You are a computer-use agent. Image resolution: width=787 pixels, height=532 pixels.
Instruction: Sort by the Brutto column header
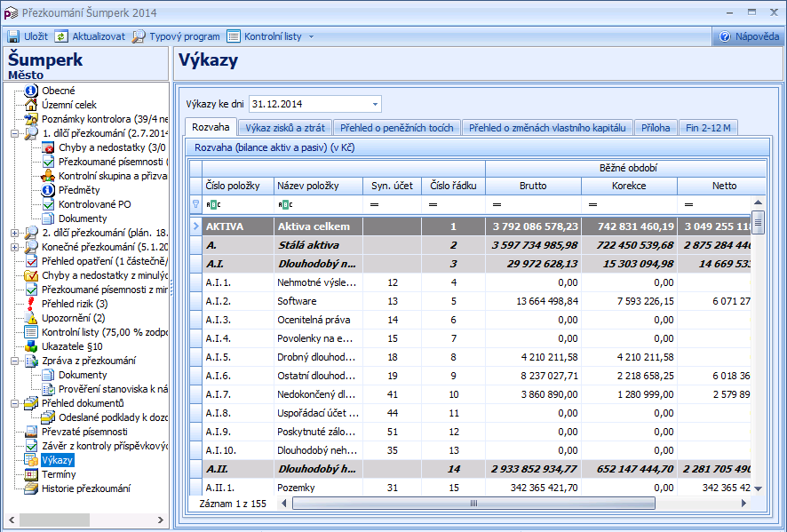point(533,186)
